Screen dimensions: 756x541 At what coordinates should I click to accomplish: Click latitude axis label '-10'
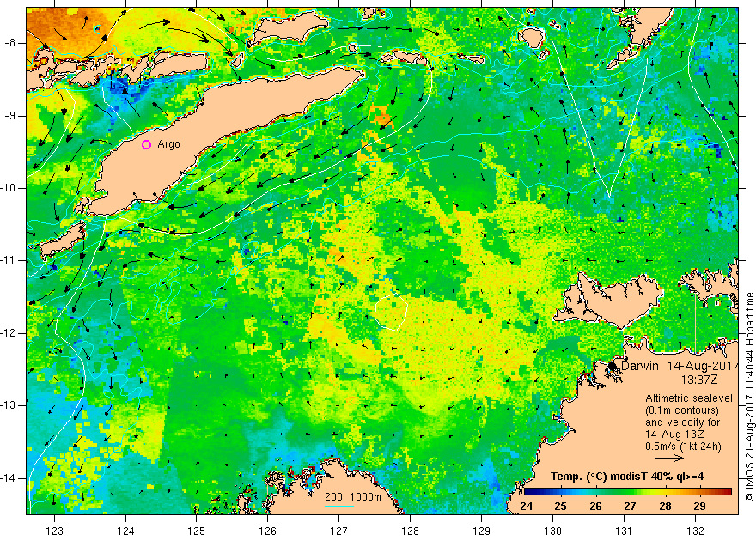[9, 188]
